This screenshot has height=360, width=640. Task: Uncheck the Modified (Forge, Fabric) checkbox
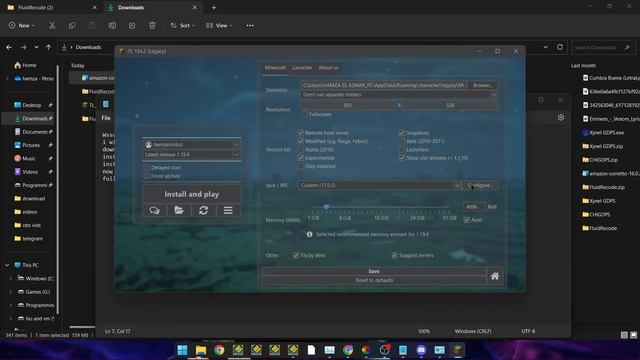[x=301, y=141]
